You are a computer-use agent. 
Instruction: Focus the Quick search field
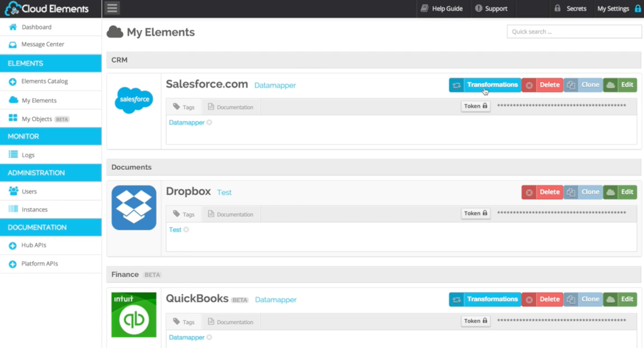(x=574, y=32)
